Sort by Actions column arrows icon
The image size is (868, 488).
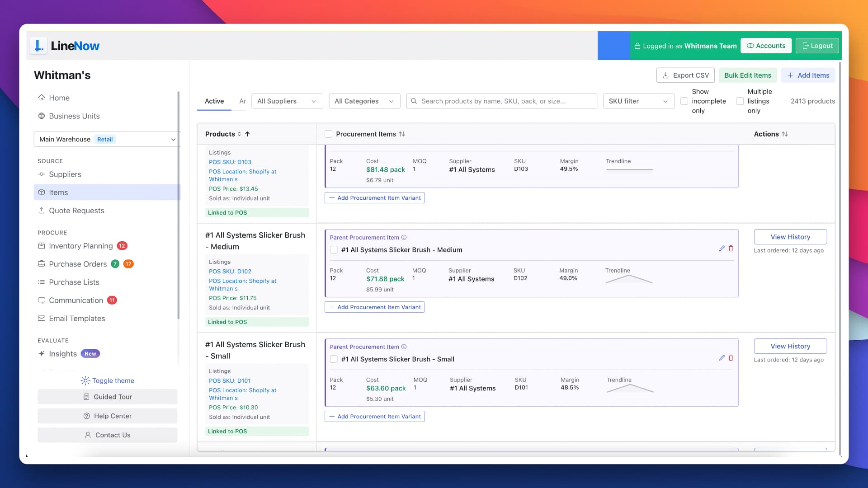tap(785, 134)
